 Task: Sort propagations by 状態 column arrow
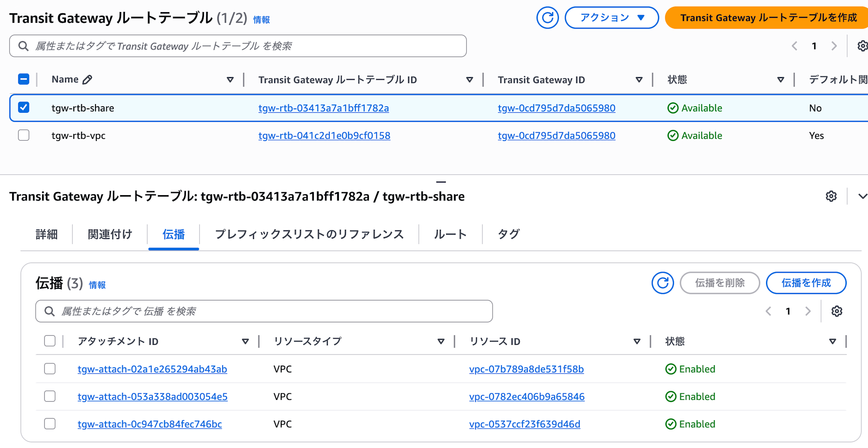pos(832,342)
